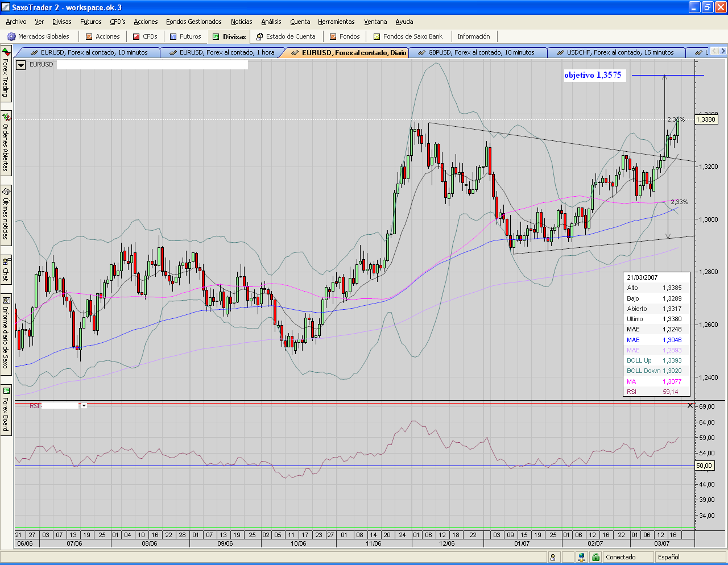Click the 1,3380 current price marker
728x565 pixels.
706,119
